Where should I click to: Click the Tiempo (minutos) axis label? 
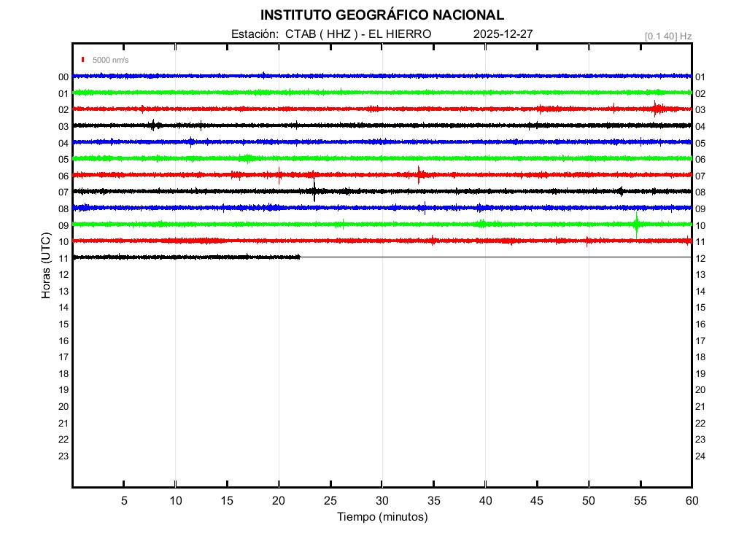pyautogui.click(x=382, y=517)
